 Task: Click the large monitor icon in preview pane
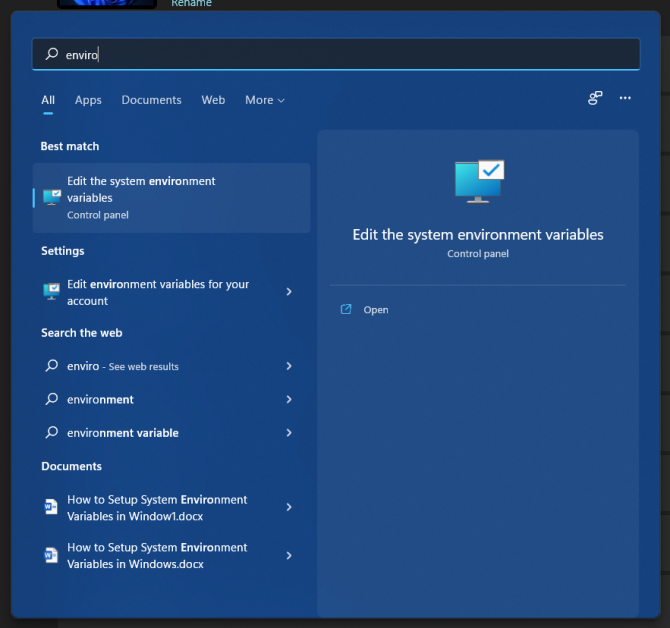[479, 181]
